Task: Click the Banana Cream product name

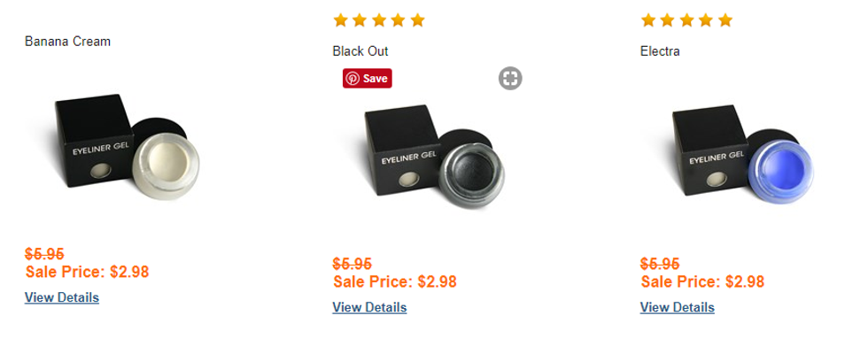Action: tap(67, 42)
